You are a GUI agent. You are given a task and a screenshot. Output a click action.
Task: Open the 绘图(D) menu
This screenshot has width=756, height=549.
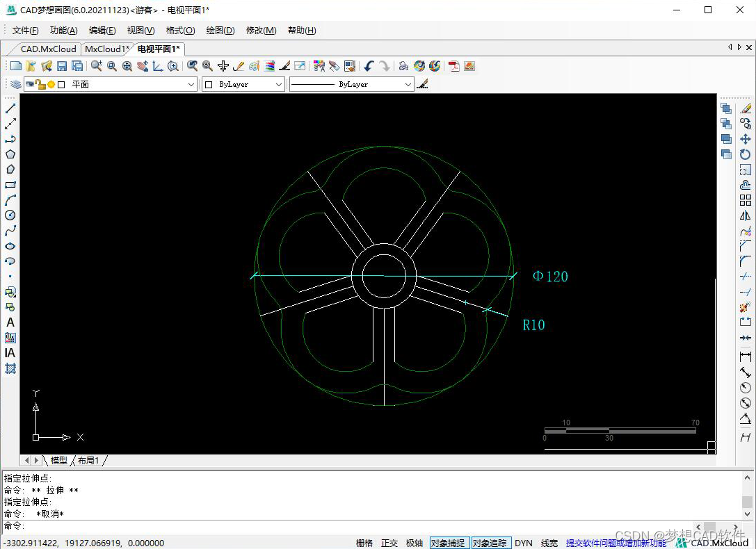click(220, 31)
